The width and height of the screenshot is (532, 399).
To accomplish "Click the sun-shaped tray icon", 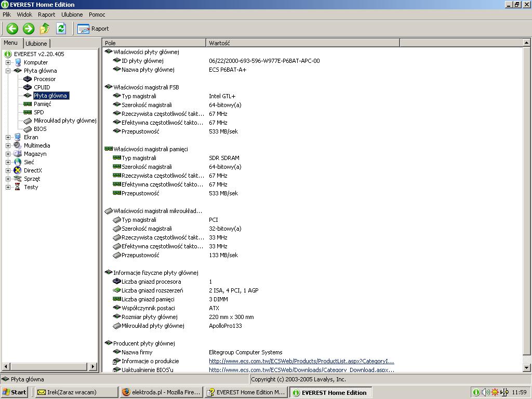I will point(495,392).
